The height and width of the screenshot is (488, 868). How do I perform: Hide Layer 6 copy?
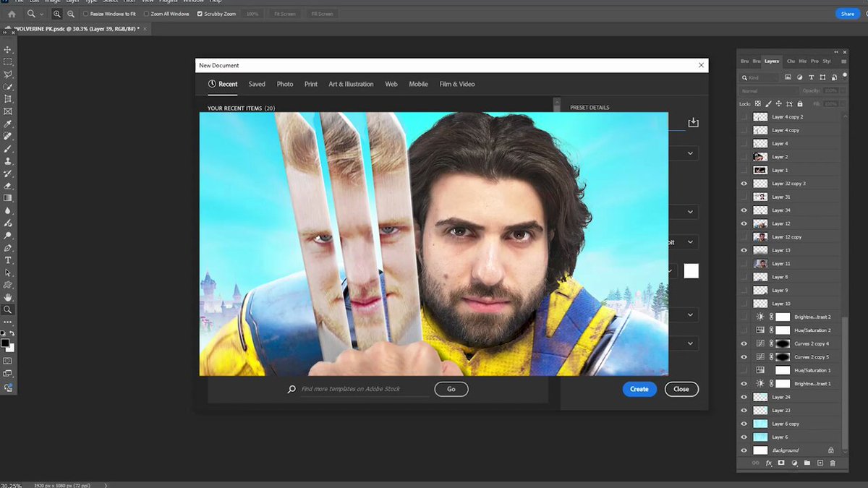tap(744, 424)
